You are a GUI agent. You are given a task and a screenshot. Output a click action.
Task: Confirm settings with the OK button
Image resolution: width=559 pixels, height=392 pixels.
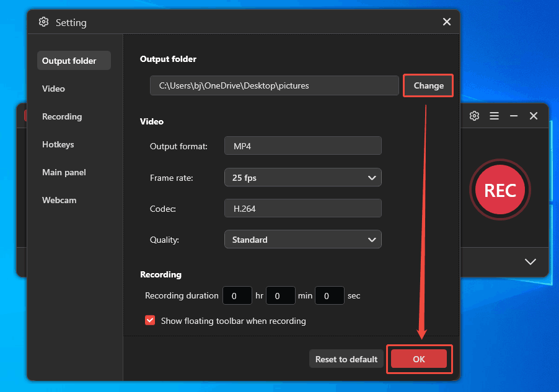(419, 359)
